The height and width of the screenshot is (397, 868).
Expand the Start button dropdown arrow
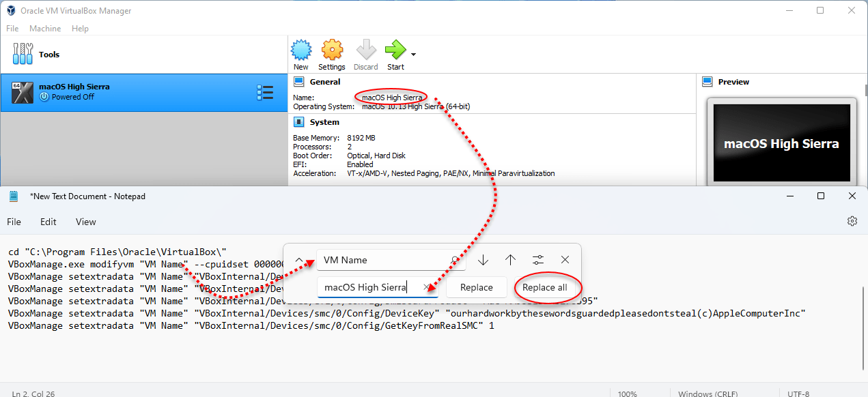pyautogui.click(x=413, y=54)
